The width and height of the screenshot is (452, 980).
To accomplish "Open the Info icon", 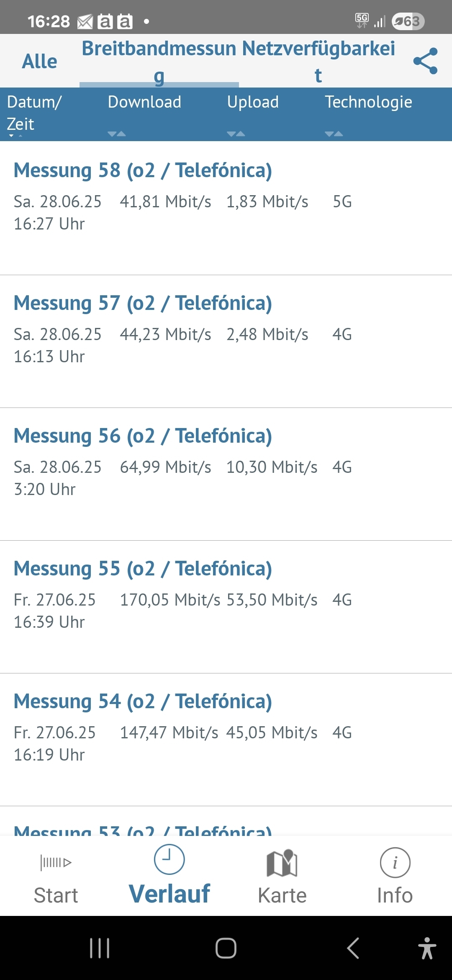I will pyautogui.click(x=395, y=863).
